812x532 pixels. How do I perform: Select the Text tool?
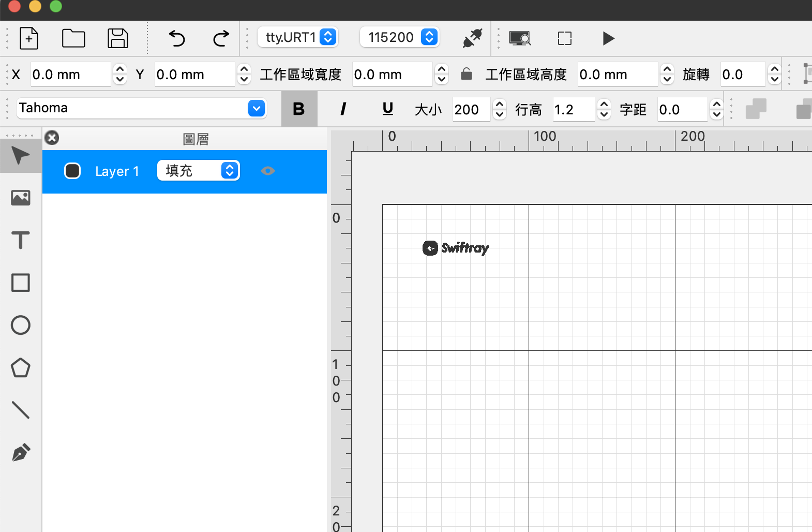point(21,240)
